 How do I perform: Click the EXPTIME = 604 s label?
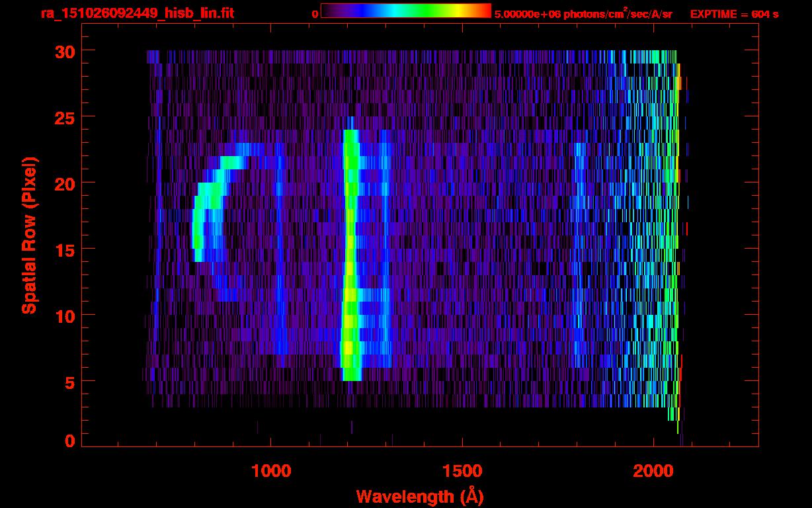coord(734,14)
